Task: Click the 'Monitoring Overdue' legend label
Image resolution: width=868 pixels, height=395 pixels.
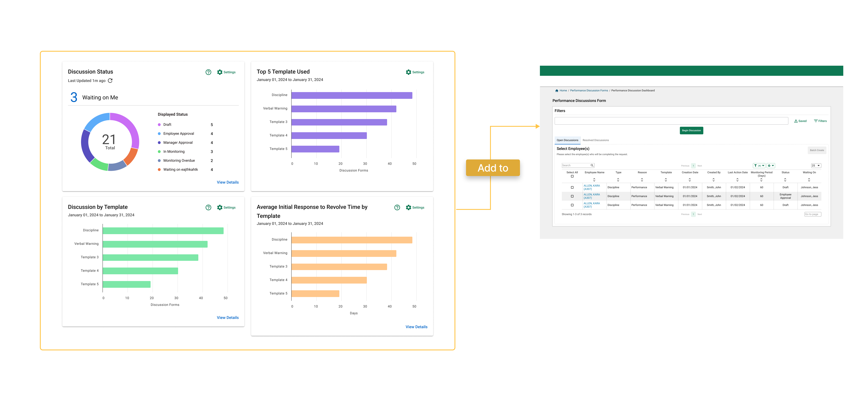Action: (x=179, y=161)
